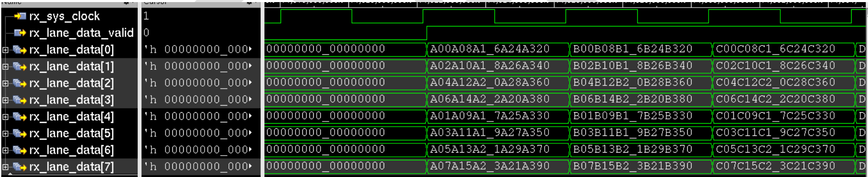868x177 pixels.
Task: Click waveform value C02C10C1_8C26C340
Action: [776, 66]
